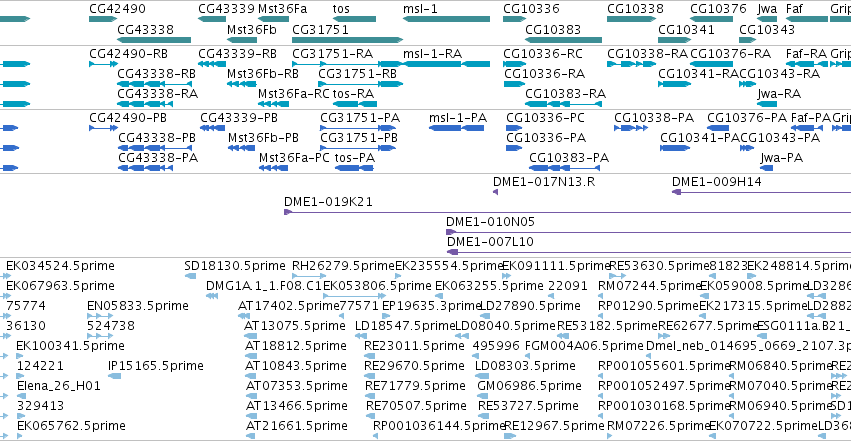Select the 'CG10338-PA' protein label
851x441 pixels.
click(654, 118)
